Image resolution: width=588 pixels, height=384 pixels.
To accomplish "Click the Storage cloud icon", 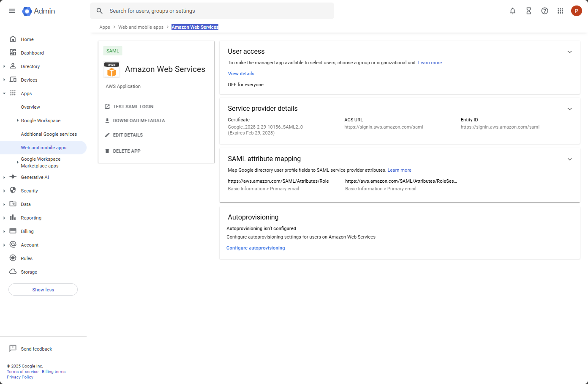I will click(x=13, y=272).
